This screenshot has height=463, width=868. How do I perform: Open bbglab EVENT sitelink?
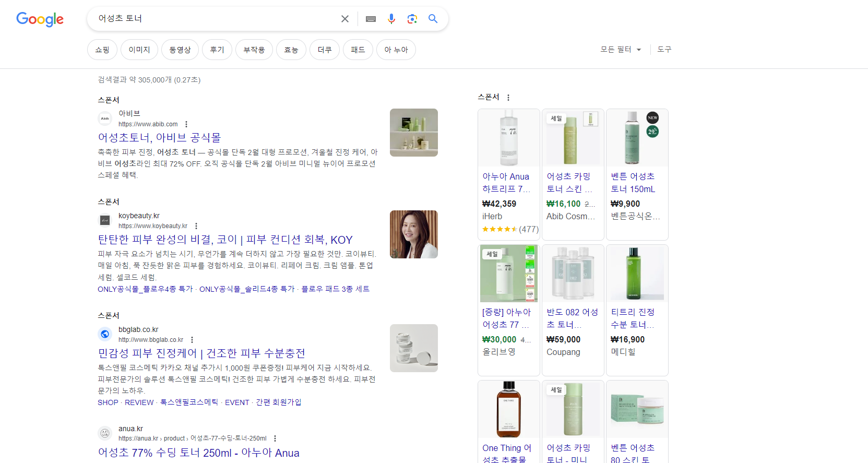pos(237,402)
